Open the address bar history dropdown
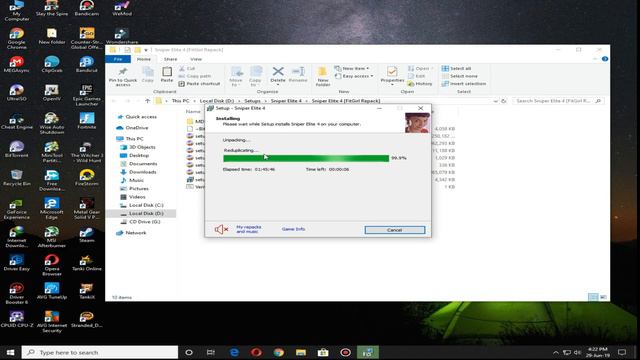 (496, 101)
